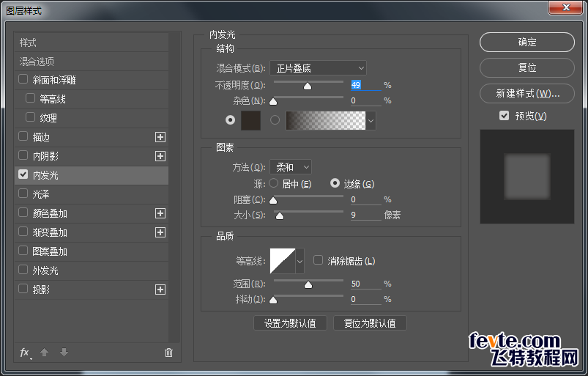This screenshot has height=376, width=588.
Task: Click the 阻塞 percentage field
Action: (x=365, y=199)
